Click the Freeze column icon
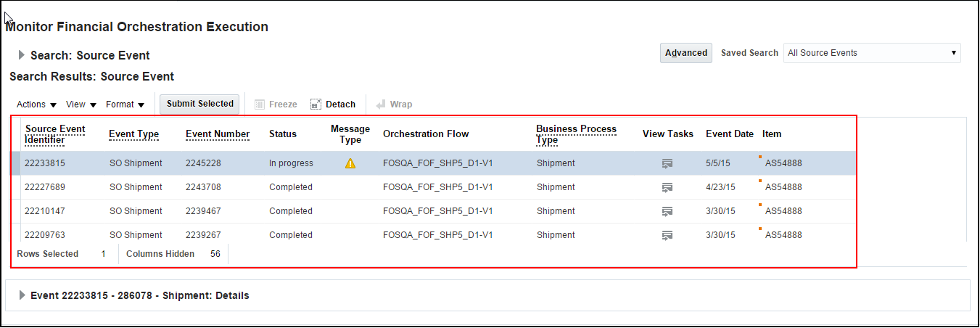 (260, 104)
